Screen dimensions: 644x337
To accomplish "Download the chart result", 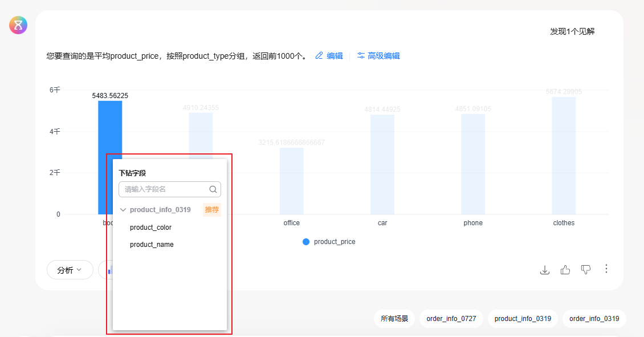I will pyautogui.click(x=545, y=270).
